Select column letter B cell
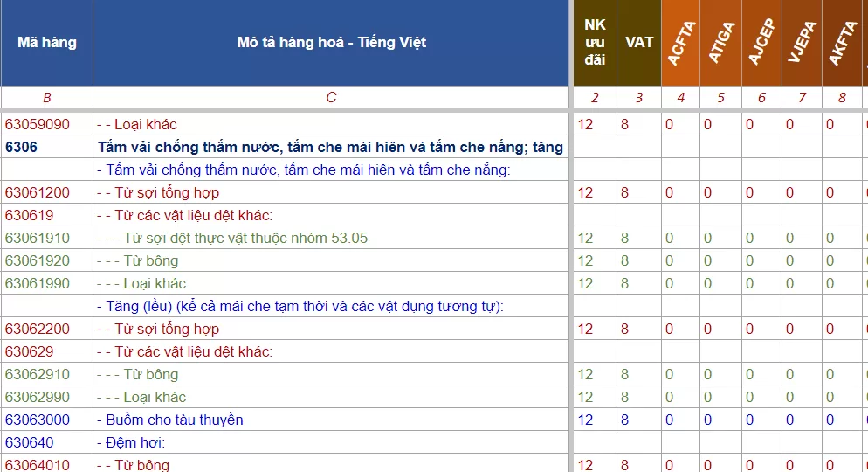The image size is (868, 472). click(46, 98)
